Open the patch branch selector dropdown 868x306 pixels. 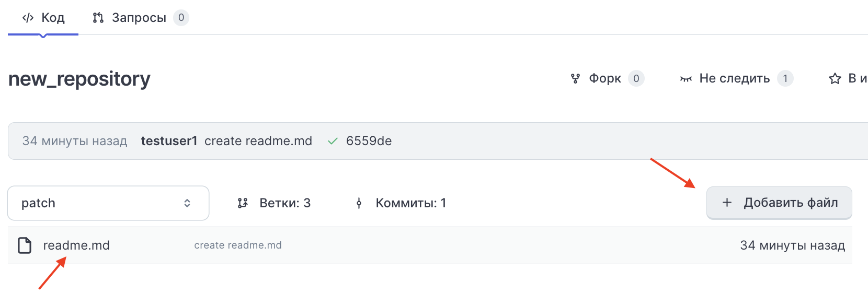[x=108, y=203]
